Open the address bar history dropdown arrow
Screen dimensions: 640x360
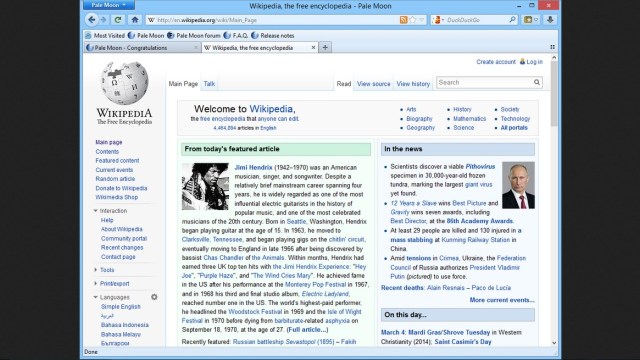pyautogui.click(x=422, y=20)
